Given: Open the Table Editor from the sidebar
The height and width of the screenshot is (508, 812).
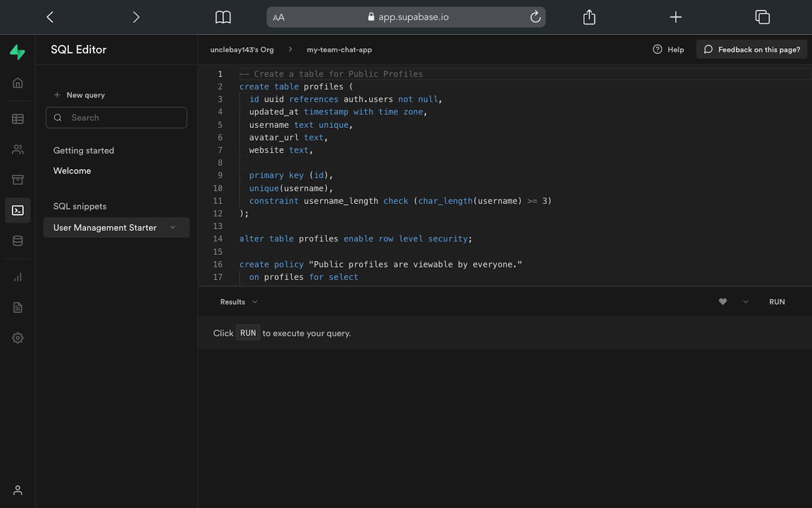Looking at the screenshot, I should point(17,118).
